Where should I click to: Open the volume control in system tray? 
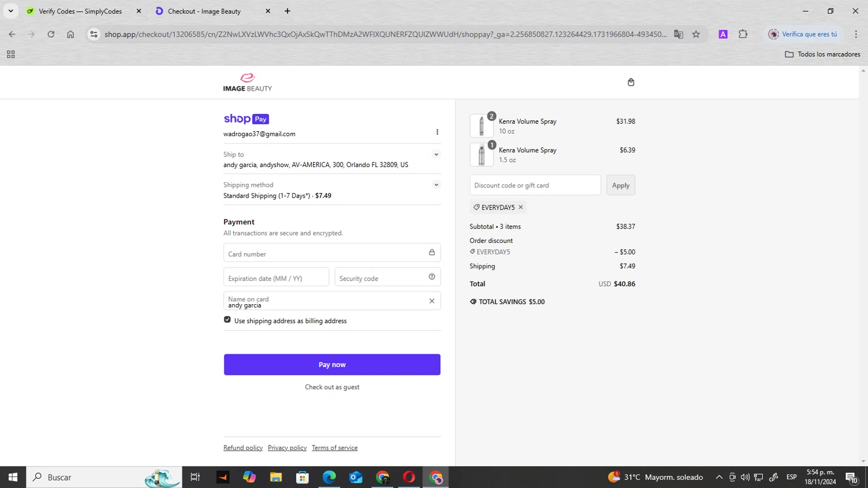pyautogui.click(x=745, y=477)
